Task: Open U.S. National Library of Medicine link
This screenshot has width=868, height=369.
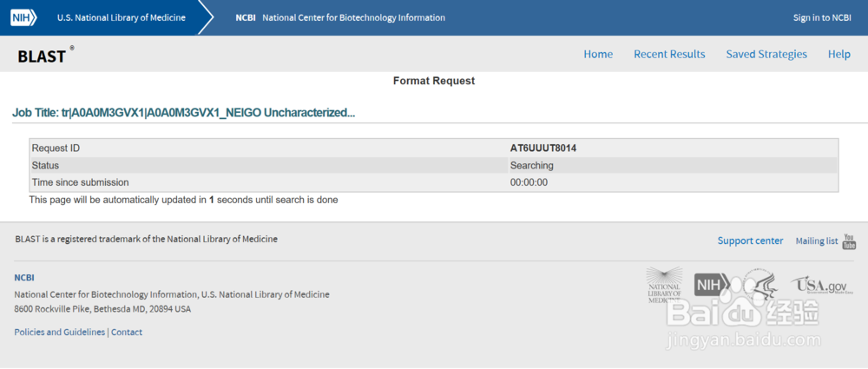Action: click(122, 17)
